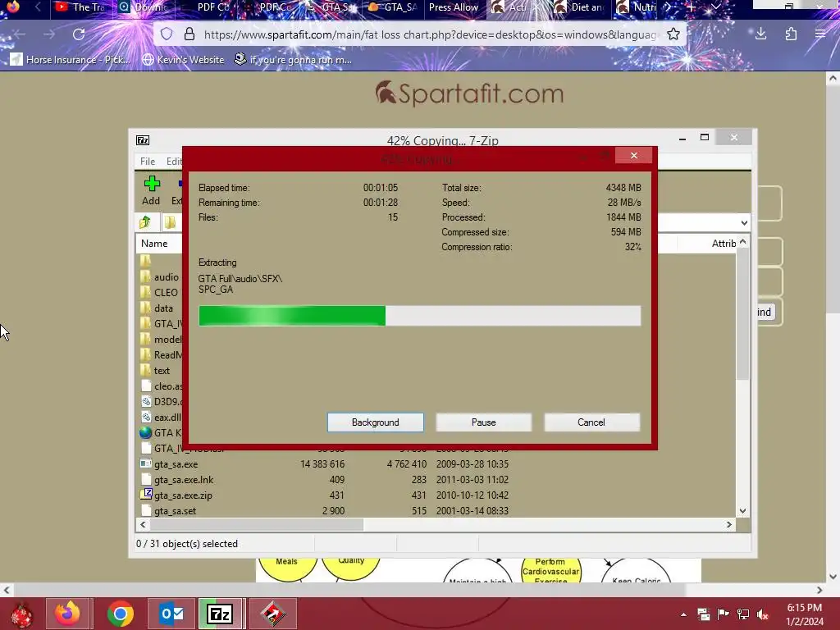
Task: Click the Attrib column header
Action: click(x=724, y=243)
